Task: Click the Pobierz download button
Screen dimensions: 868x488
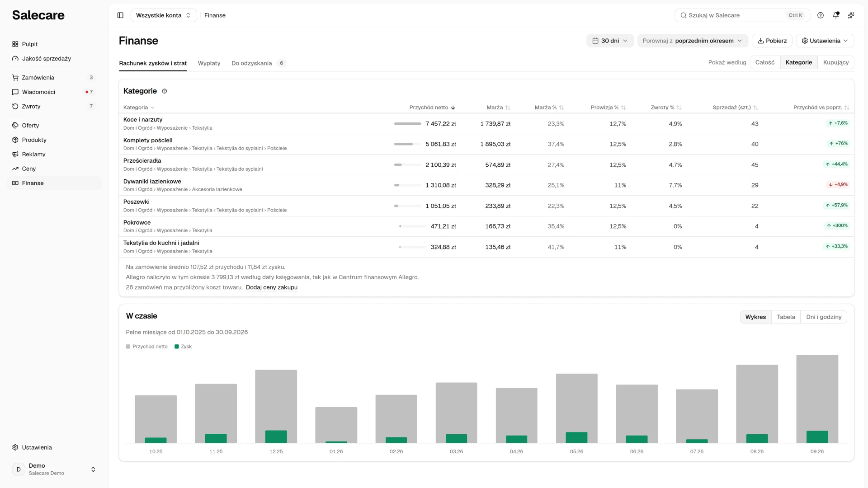Action: tap(772, 41)
